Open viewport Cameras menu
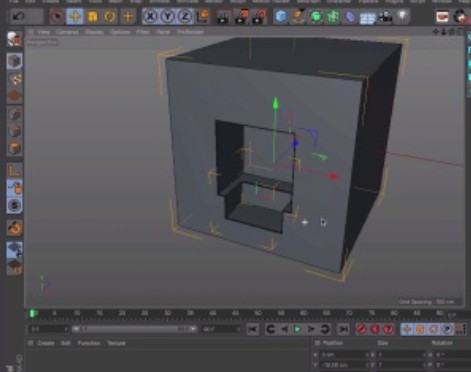 (x=67, y=32)
